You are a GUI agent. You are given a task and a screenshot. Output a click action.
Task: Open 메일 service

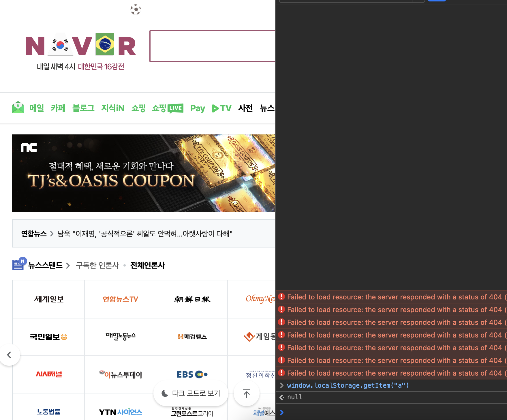(37, 108)
